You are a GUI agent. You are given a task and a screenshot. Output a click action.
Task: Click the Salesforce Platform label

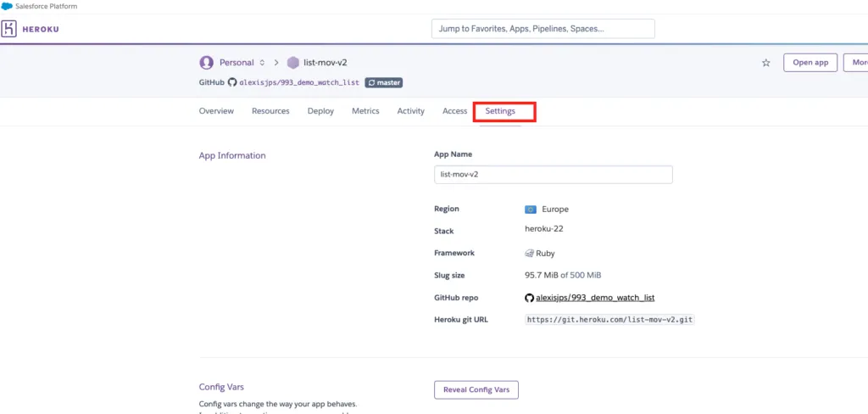(47, 6)
